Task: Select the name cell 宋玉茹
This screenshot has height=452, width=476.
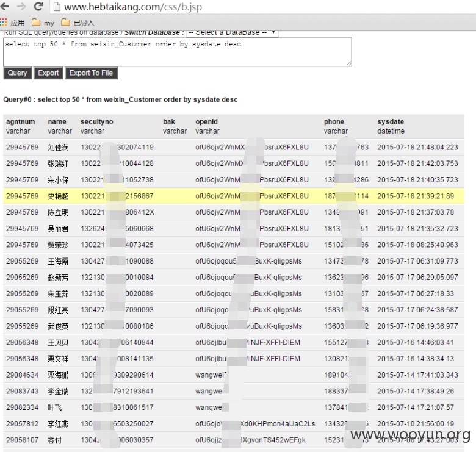Action: tap(58, 293)
